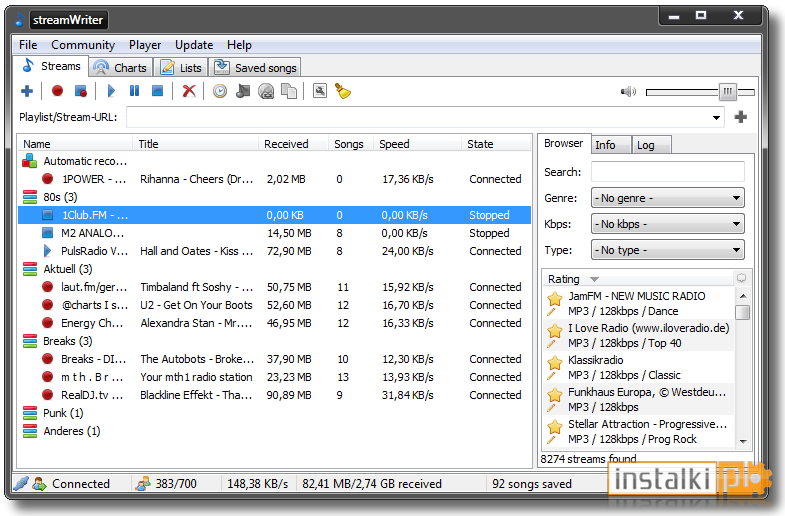Select the PulsRadio stream row

click(274, 251)
